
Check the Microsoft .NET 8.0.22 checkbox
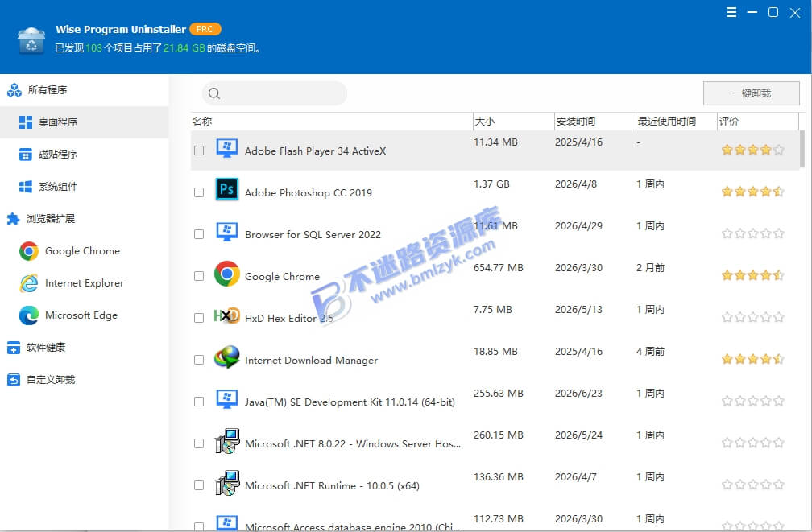(199, 444)
